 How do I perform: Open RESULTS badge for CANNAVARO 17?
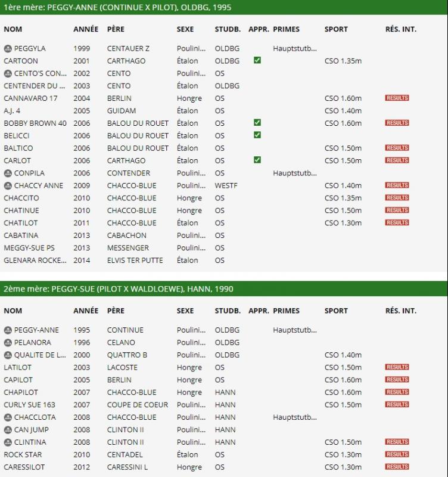point(397,98)
